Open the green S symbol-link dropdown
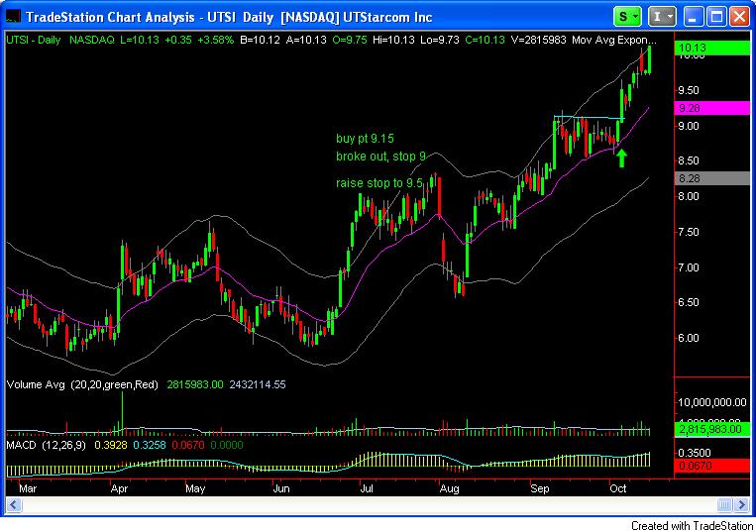 click(x=627, y=17)
